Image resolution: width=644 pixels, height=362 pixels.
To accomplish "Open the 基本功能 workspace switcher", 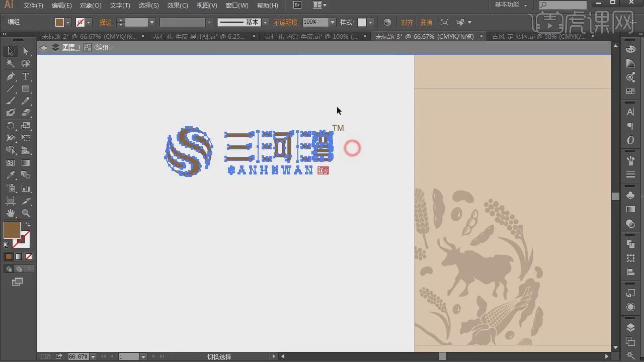I will pos(511,5).
